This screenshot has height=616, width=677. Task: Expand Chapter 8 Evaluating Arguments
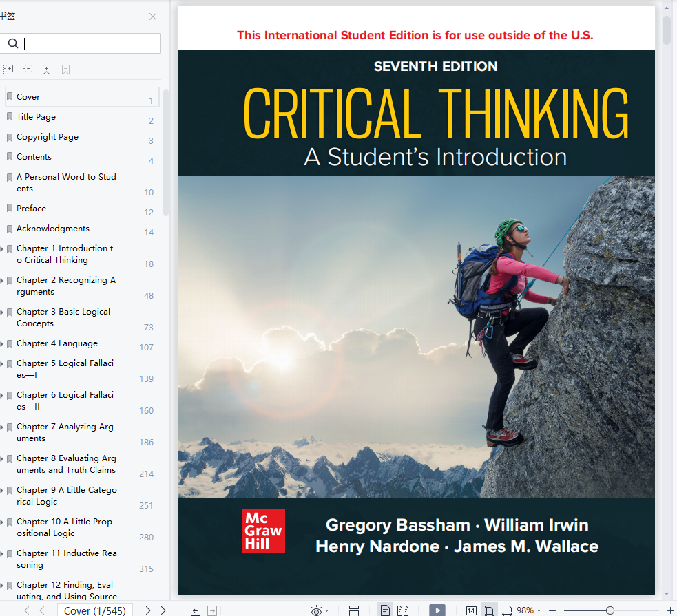point(2,459)
